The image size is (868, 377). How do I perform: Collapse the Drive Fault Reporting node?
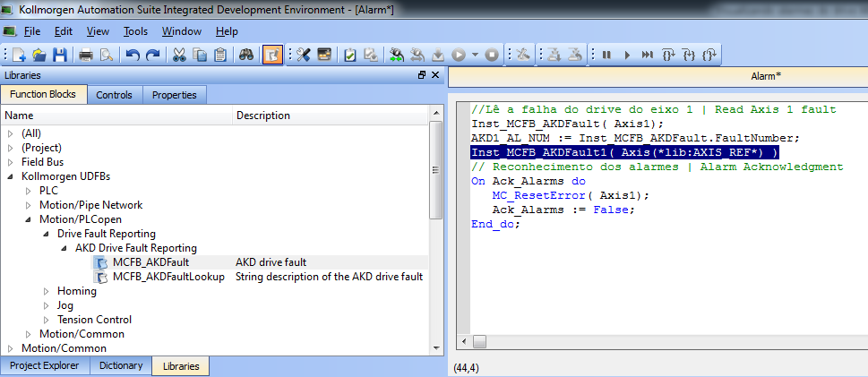(x=47, y=235)
